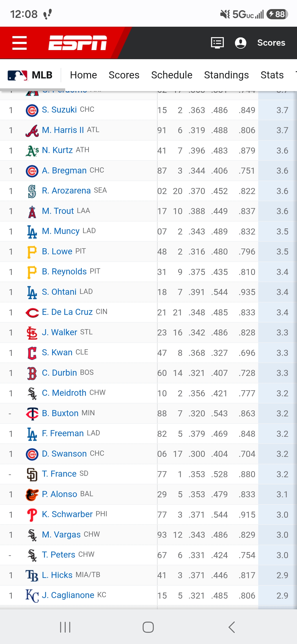Switch to the Standings tab
Viewport: 297px width, 644px height.
[x=226, y=75]
